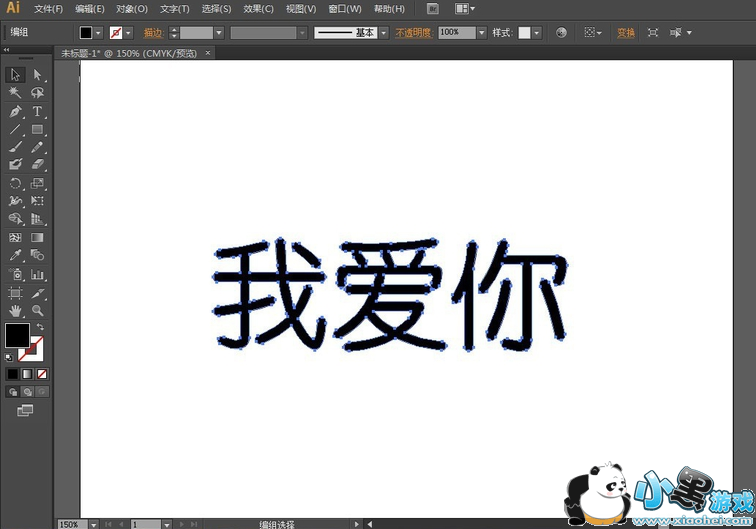756x529 pixels.
Task: Pick the Lasso tool
Action: 37,93
